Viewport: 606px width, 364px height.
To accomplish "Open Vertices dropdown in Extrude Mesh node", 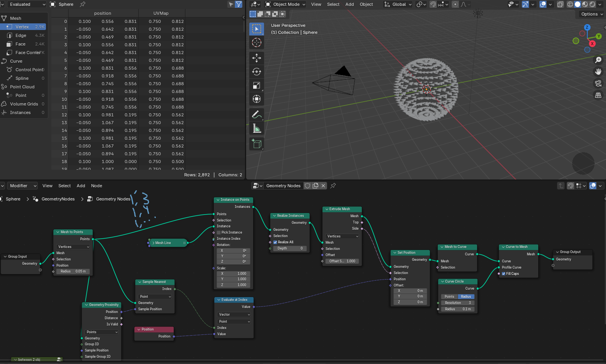I will (342, 236).
